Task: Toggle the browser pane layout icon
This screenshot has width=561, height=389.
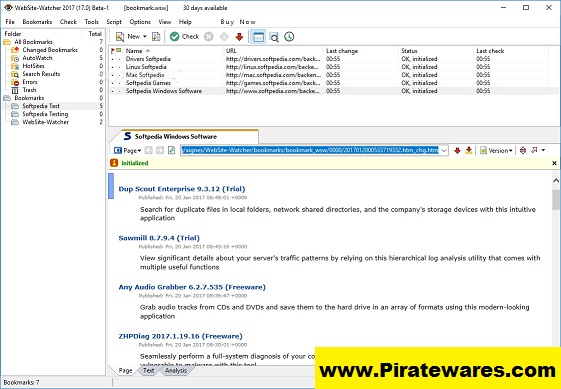Action: 258,37
